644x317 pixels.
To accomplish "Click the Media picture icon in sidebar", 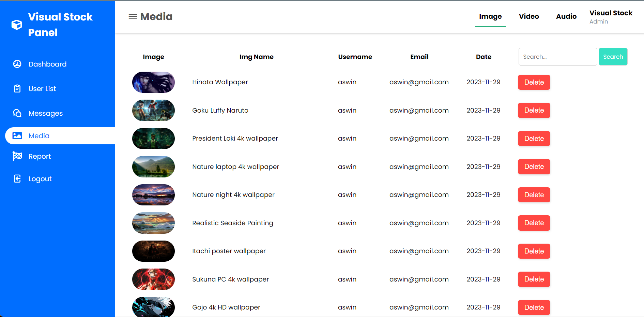I will pos(17,136).
